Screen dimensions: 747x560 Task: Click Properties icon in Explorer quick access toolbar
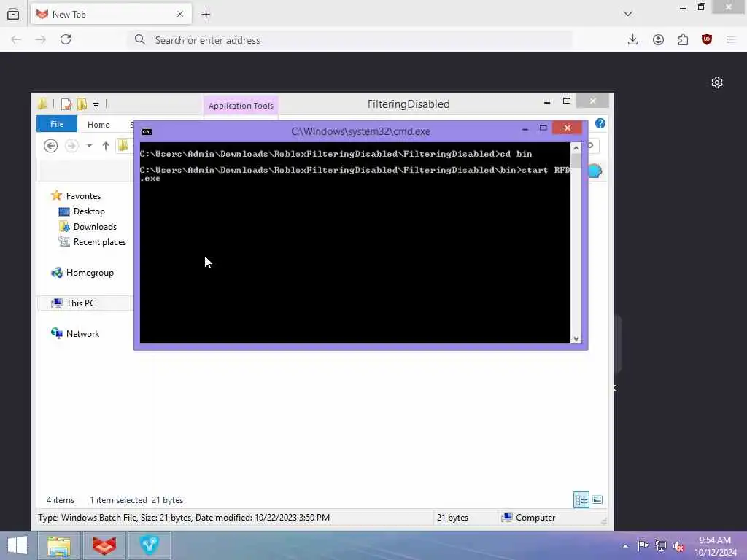point(66,104)
